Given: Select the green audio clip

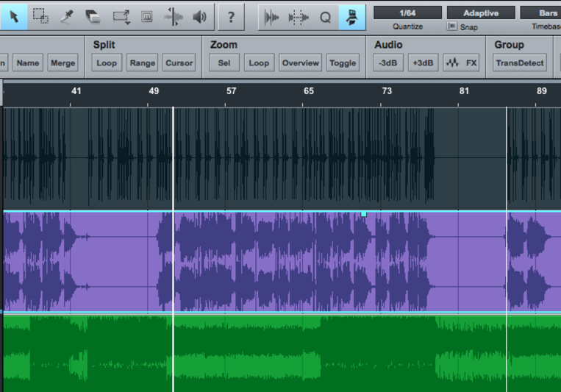Looking at the screenshot, I should pos(282,353).
